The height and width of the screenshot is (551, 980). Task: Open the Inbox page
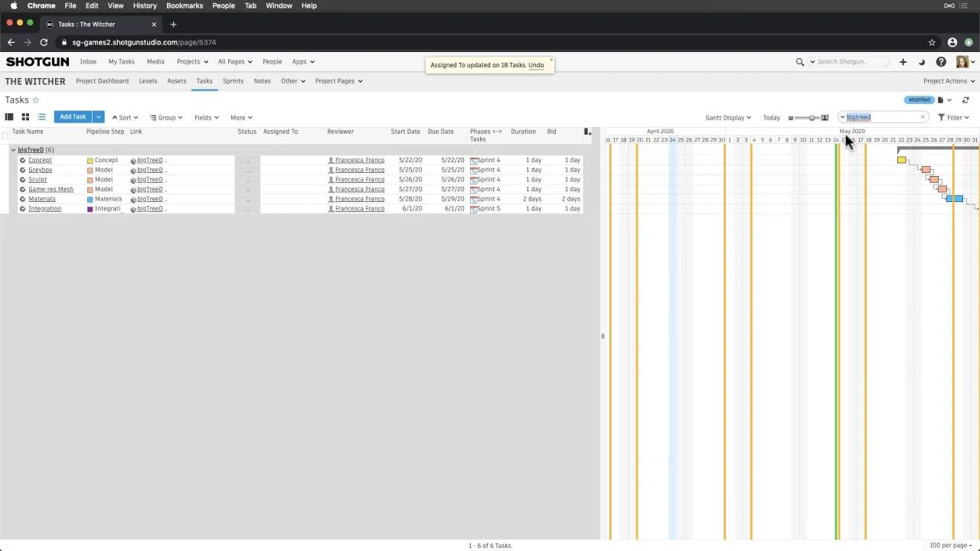[88, 62]
